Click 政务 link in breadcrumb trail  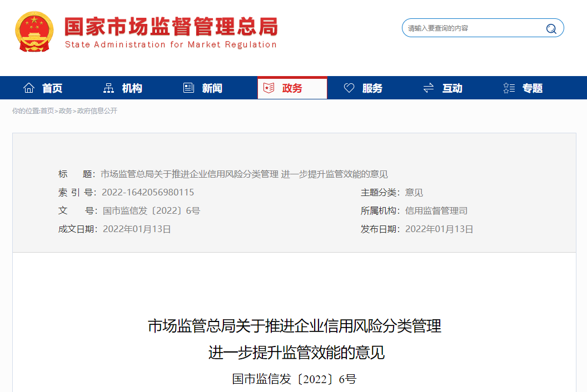[66, 111]
